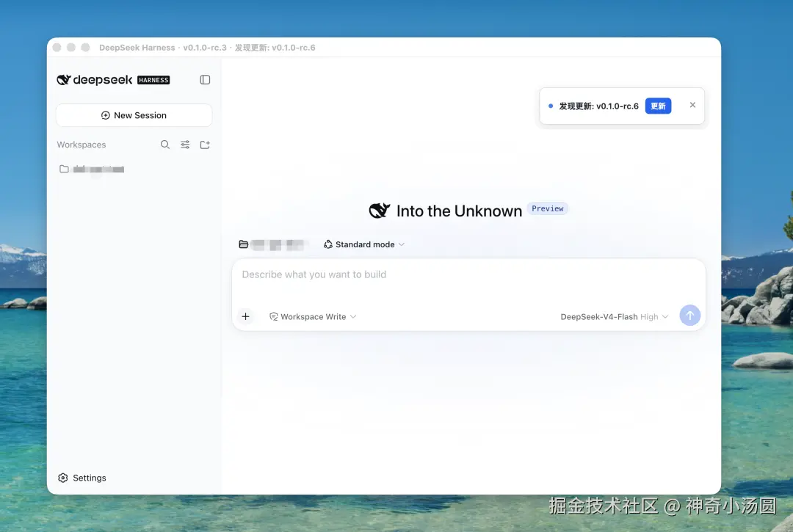The width and height of the screenshot is (793, 532).
Task: Open the Workspace Write permission dropdown
Action: pyautogui.click(x=313, y=317)
